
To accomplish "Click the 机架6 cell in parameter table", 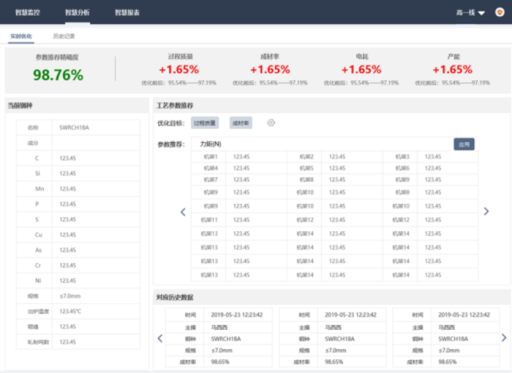I will 402,168.
